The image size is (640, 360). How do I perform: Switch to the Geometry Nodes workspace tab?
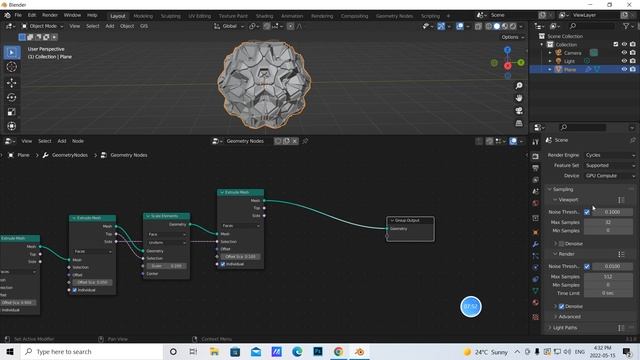pos(394,16)
